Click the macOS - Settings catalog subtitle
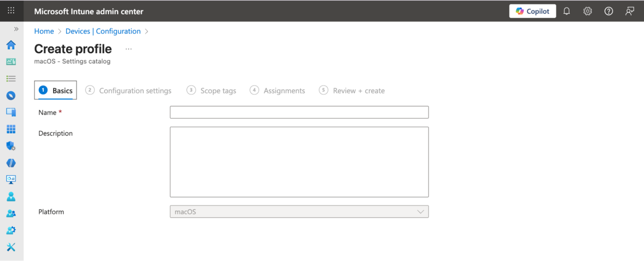The height and width of the screenshot is (261, 644). pos(72,61)
